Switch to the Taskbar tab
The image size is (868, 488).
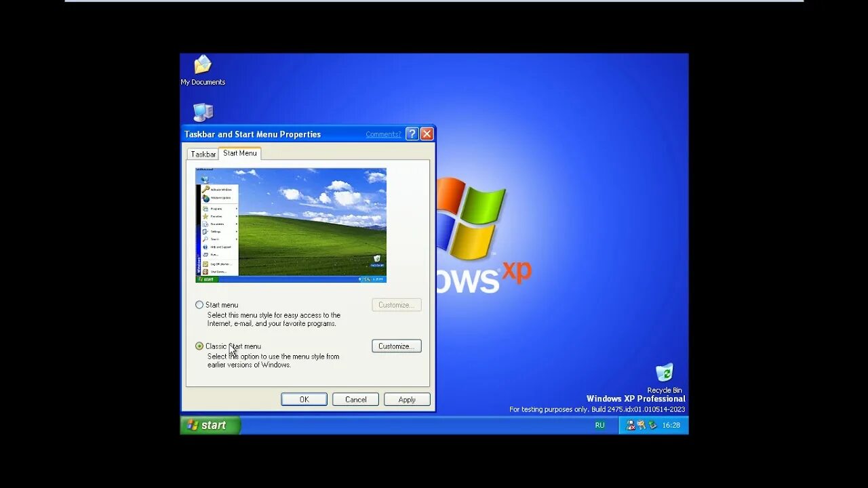(203, 154)
